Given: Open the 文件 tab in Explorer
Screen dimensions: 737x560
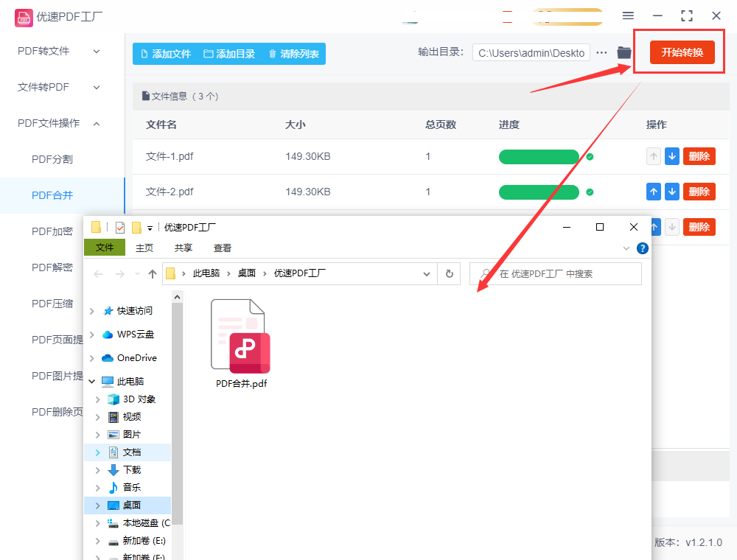Looking at the screenshot, I should [105, 247].
